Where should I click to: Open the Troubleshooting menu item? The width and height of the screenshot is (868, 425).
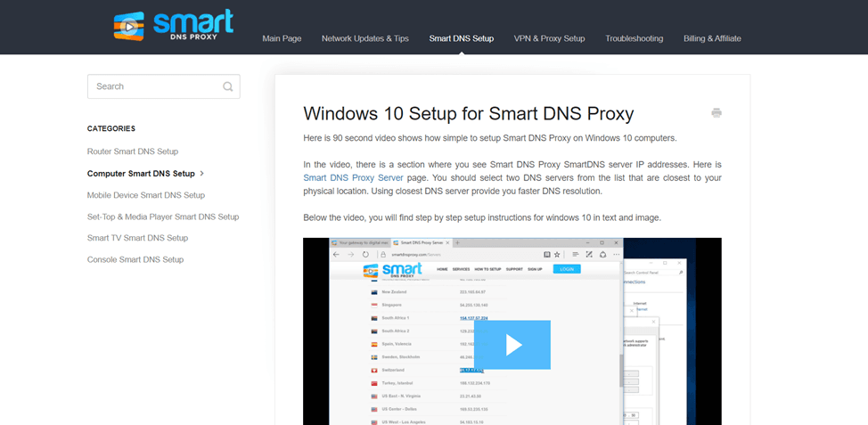[x=635, y=38]
